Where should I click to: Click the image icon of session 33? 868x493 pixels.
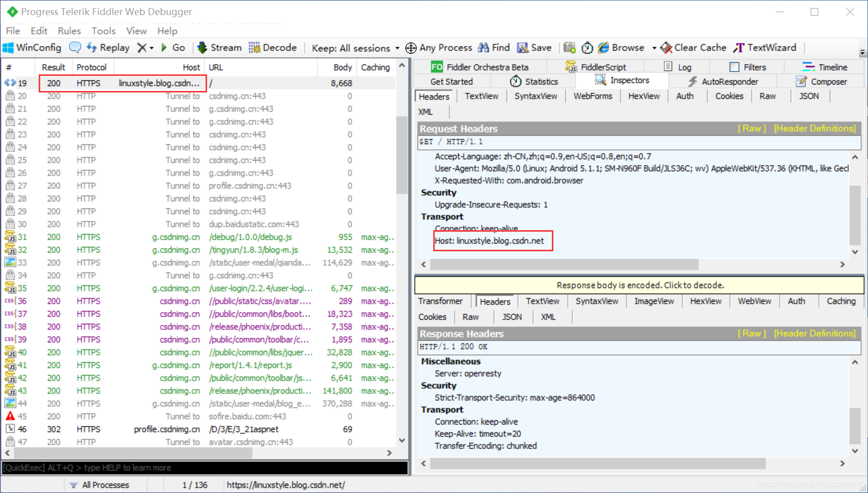[10, 262]
